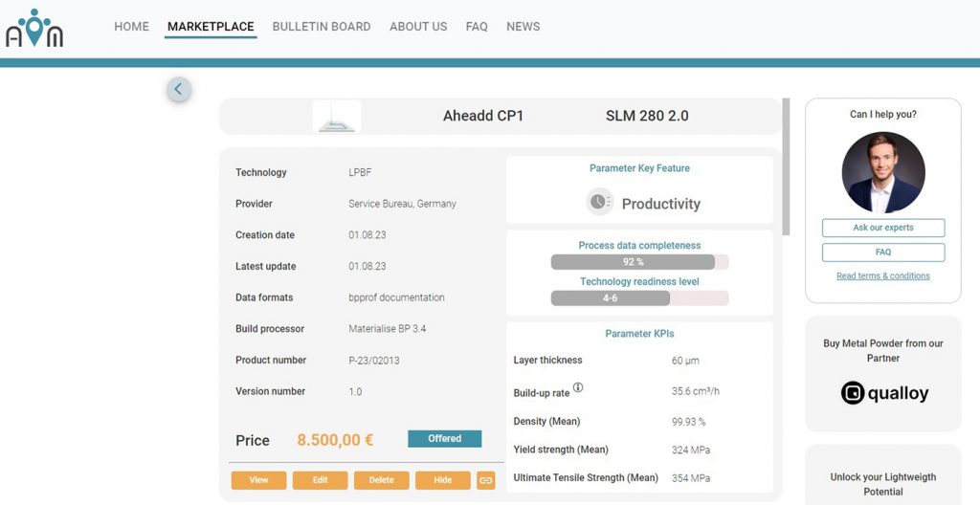Click the Density (Mean) value 99.93 %
The image size is (980, 505).
coord(688,422)
